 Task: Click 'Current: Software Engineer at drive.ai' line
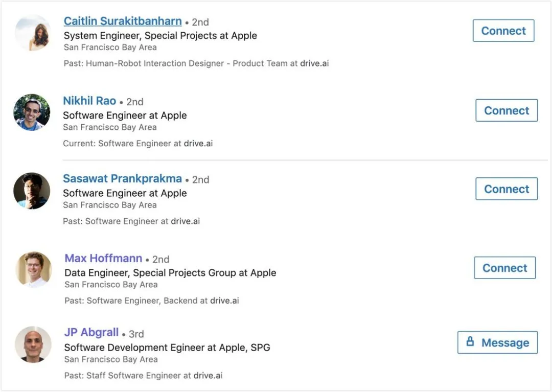tap(137, 143)
